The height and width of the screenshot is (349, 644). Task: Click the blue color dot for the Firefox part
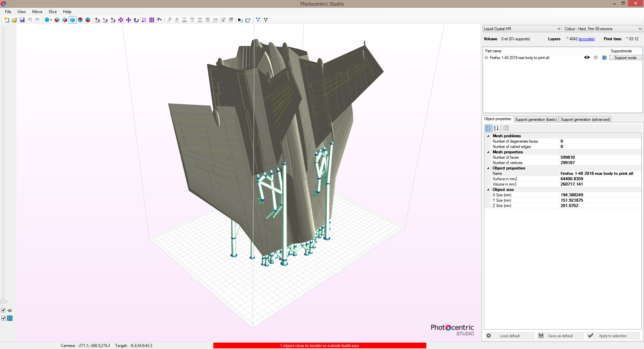click(604, 58)
